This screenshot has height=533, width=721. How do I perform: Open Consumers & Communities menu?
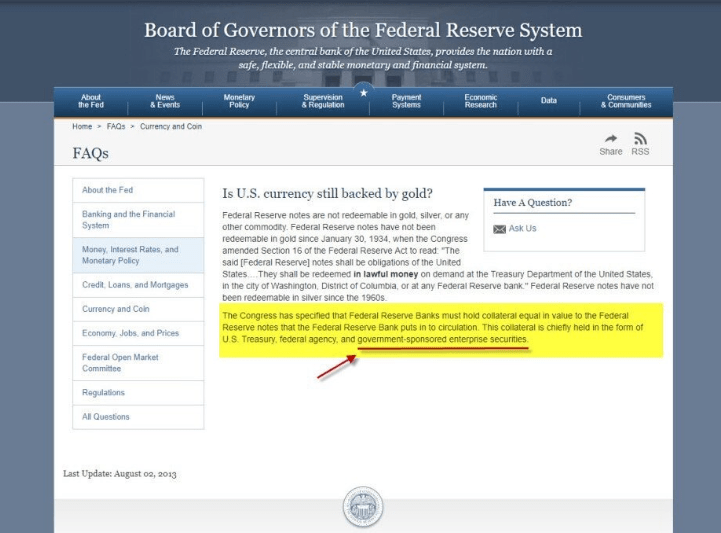(x=626, y=101)
